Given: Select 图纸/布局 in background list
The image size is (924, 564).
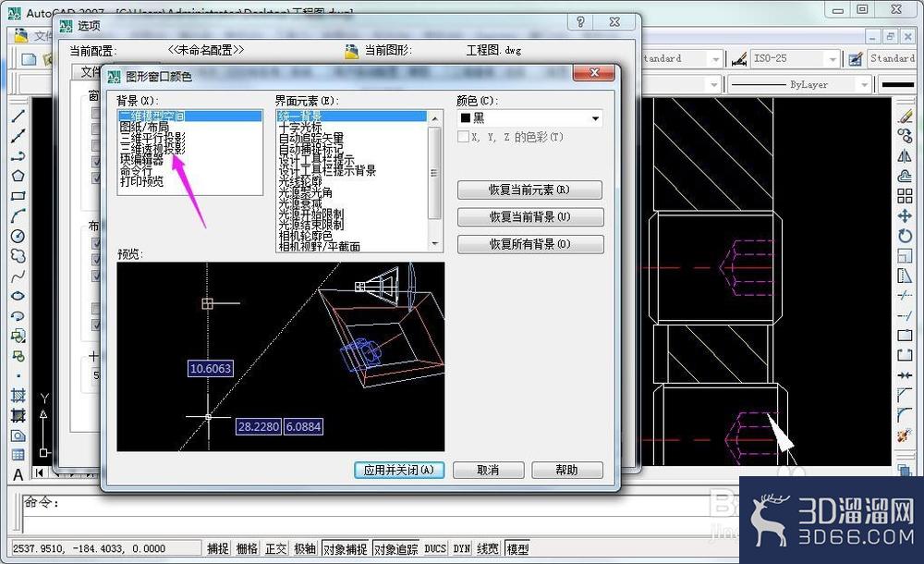Looking at the screenshot, I should coord(144,127).
